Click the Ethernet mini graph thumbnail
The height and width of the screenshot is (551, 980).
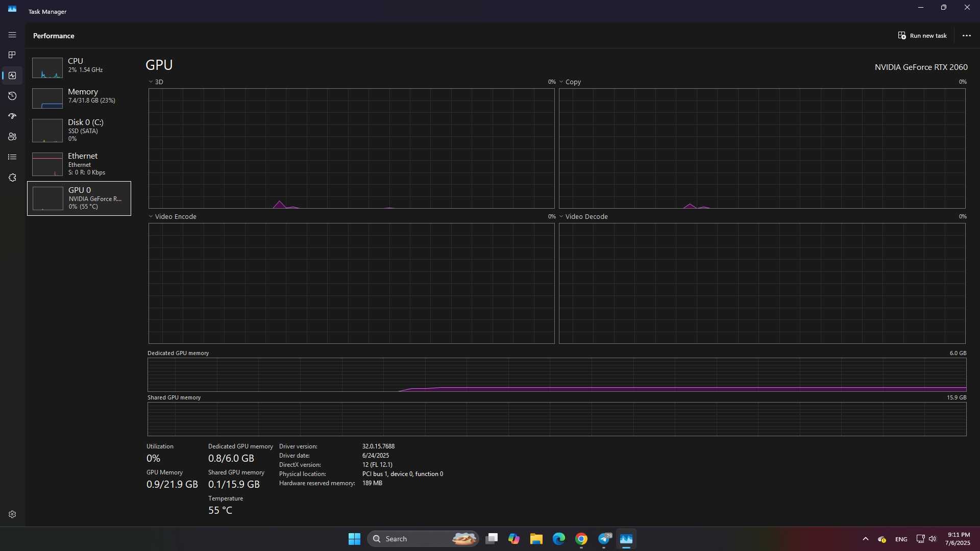coord(47,164)
